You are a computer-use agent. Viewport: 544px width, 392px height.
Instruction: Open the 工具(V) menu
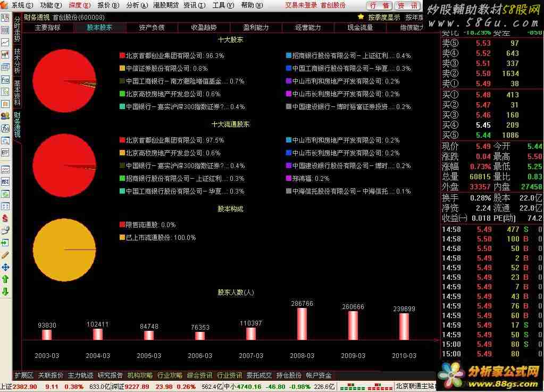[x=223, y=5]
